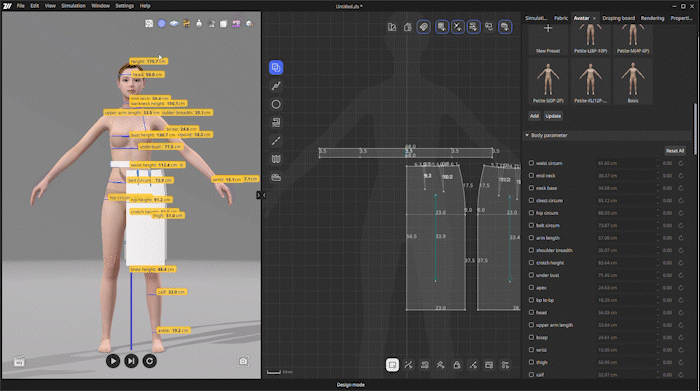Screen dimensions: 700x391
Task: Click the lock icon in bottom toolbar
Action: pyautogui.click(x=457, y=365)
